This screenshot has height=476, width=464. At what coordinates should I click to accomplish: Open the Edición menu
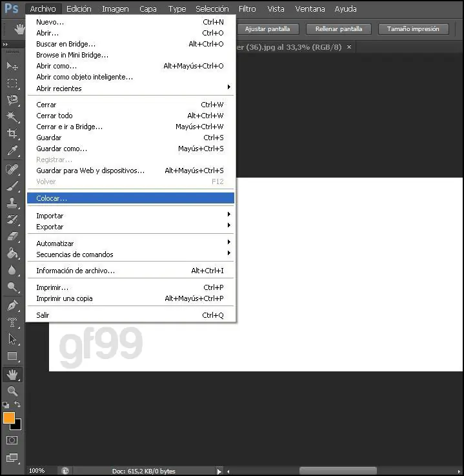tap(79, 9)
